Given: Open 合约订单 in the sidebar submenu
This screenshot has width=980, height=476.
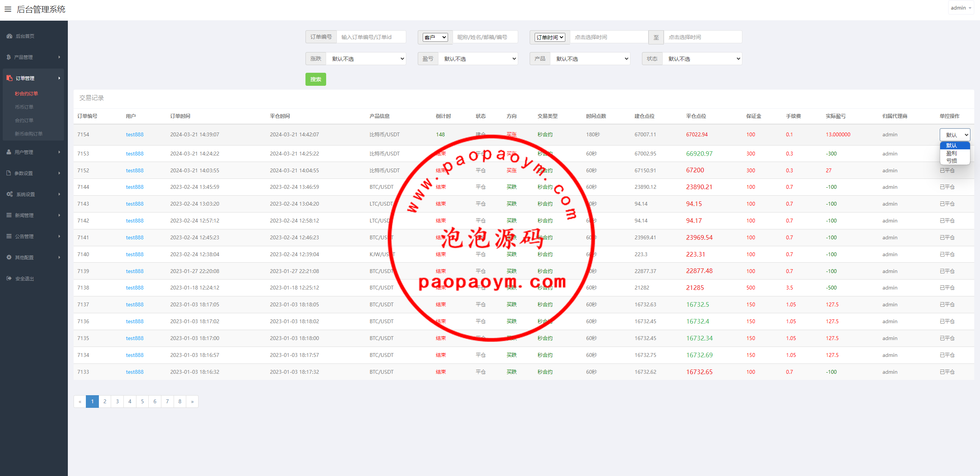Looking at the screenshot, I should click(x=24, y=120).
